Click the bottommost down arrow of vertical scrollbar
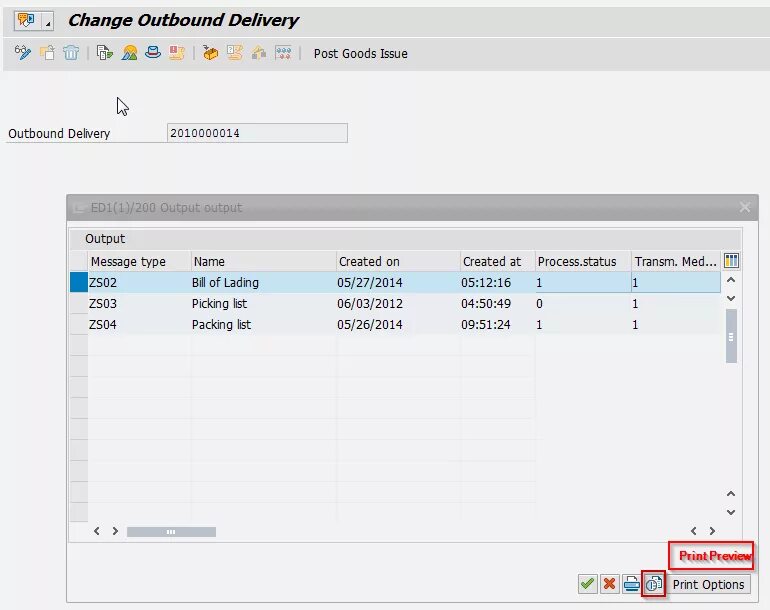The width and height of the screenshot is (770, 610). click(x=731, y=512)
